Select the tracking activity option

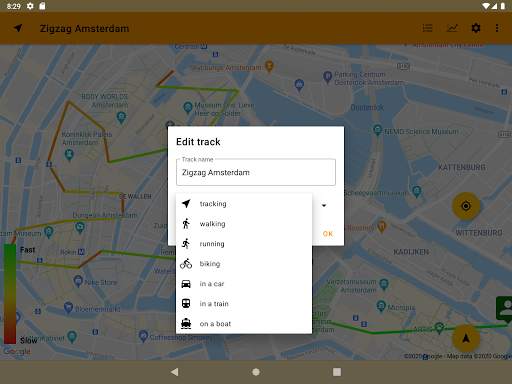click(244, 204)
